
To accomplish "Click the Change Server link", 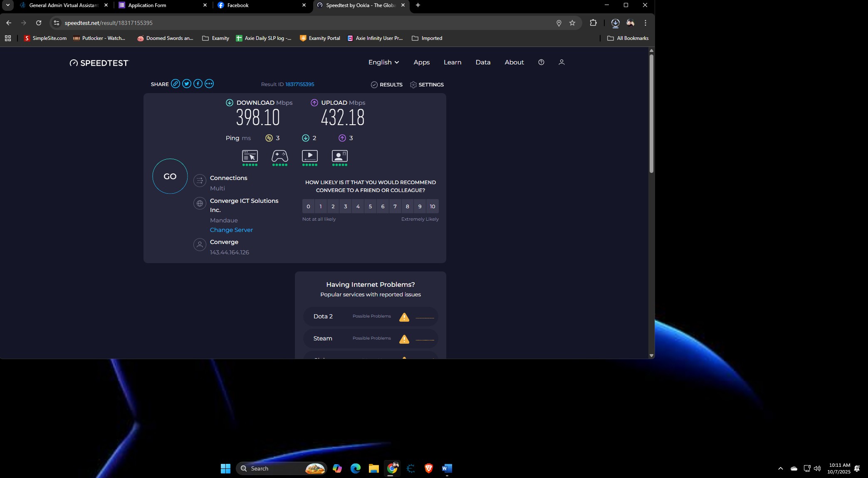I will point(231,230).
